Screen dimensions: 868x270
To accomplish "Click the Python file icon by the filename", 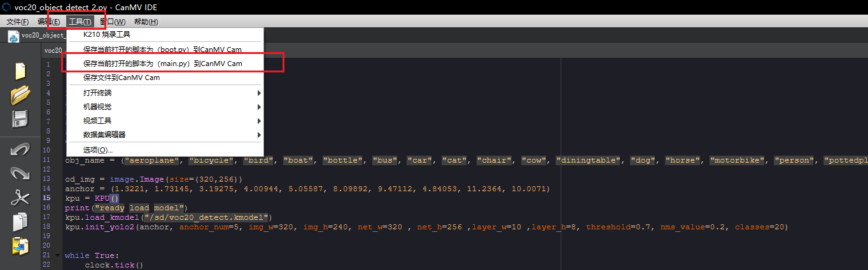I will click(x=13, y=36).
